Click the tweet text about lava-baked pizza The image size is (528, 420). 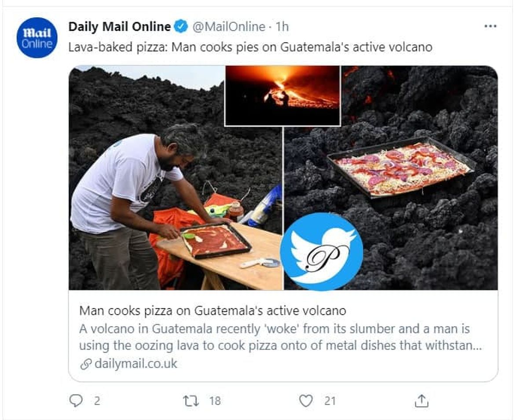click(250, 47)
